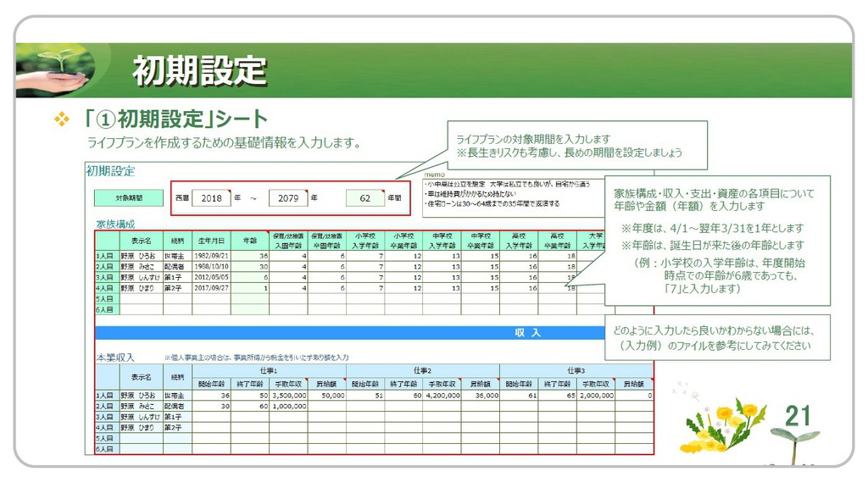This screenshot has height=488, width=868.
Task: Select birth date cell 2012/05/05
Action: [211, 277]
